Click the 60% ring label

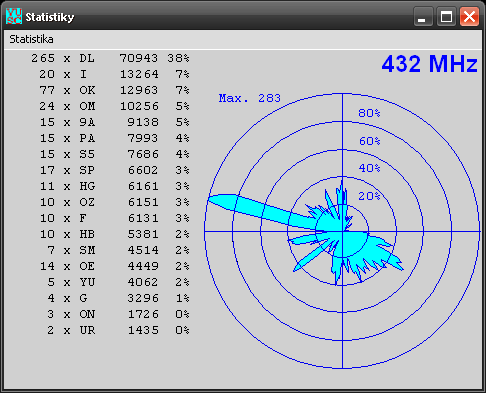coord(369,141)
